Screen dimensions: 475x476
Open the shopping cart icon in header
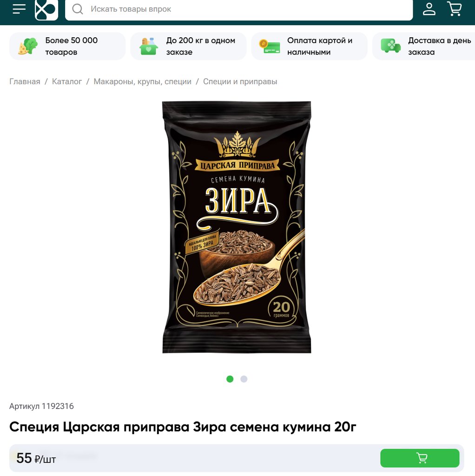tap(455, 8)
